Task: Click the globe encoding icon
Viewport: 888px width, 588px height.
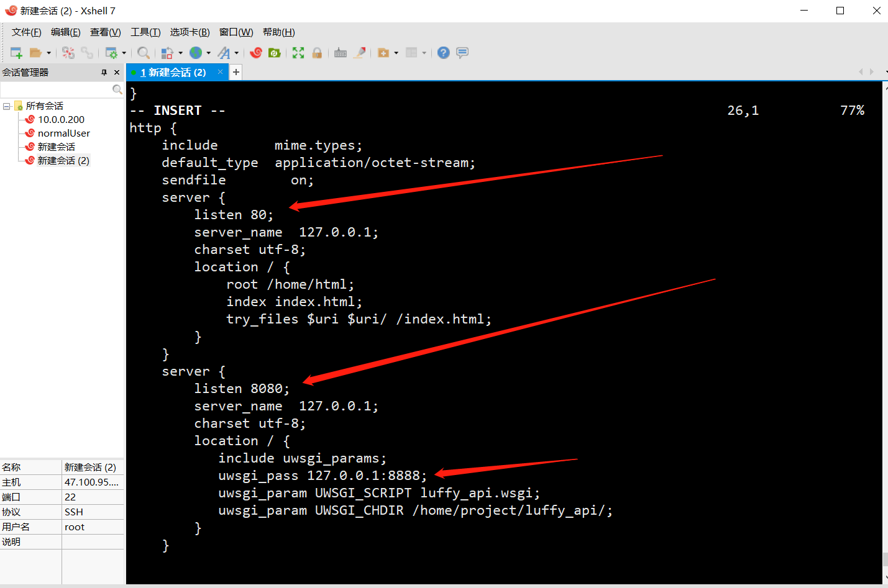Action: tap(196, 53)
